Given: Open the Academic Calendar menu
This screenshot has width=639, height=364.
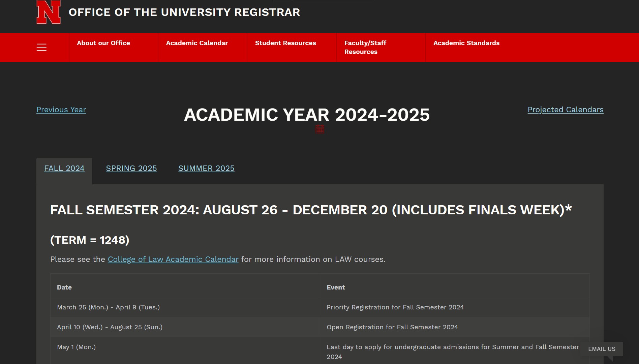Looking at the screenshot, I should point(197,43).
